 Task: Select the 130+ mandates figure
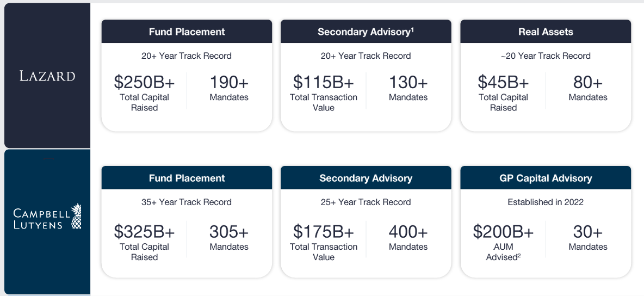click(x=408, y=82)
